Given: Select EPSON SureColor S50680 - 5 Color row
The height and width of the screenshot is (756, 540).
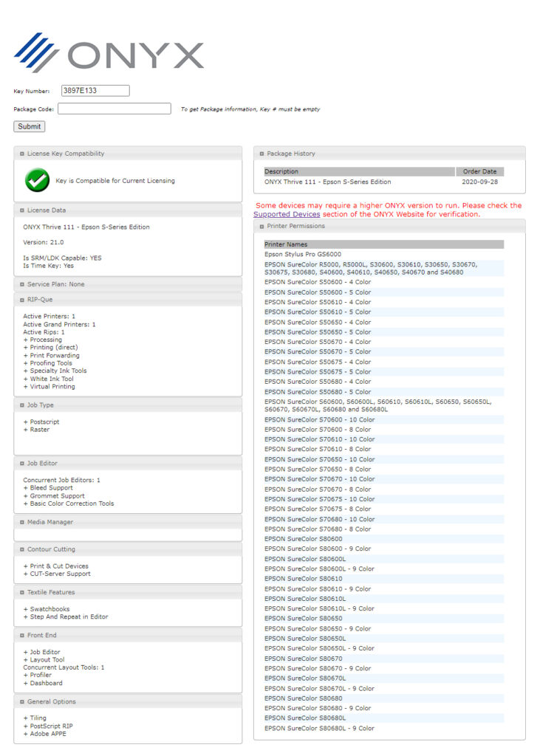Looking at the screenshot, I should point(383,392).
